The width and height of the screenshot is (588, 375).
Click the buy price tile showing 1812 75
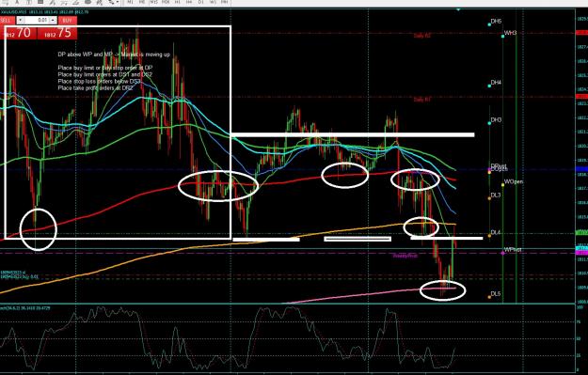(x=57, y=33)
